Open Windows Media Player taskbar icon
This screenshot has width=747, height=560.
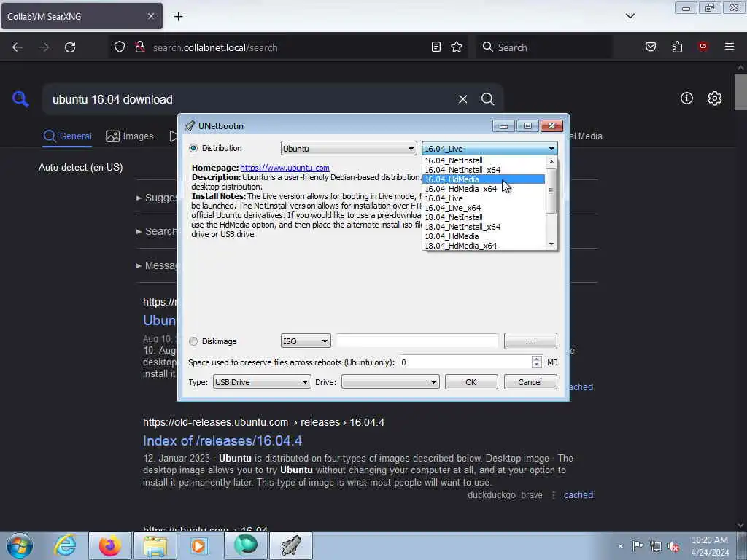click(x=199, y=545)
